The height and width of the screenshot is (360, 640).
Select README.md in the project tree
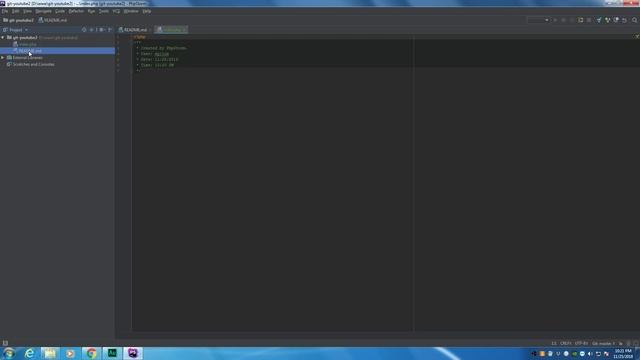[x=57, y=51]
